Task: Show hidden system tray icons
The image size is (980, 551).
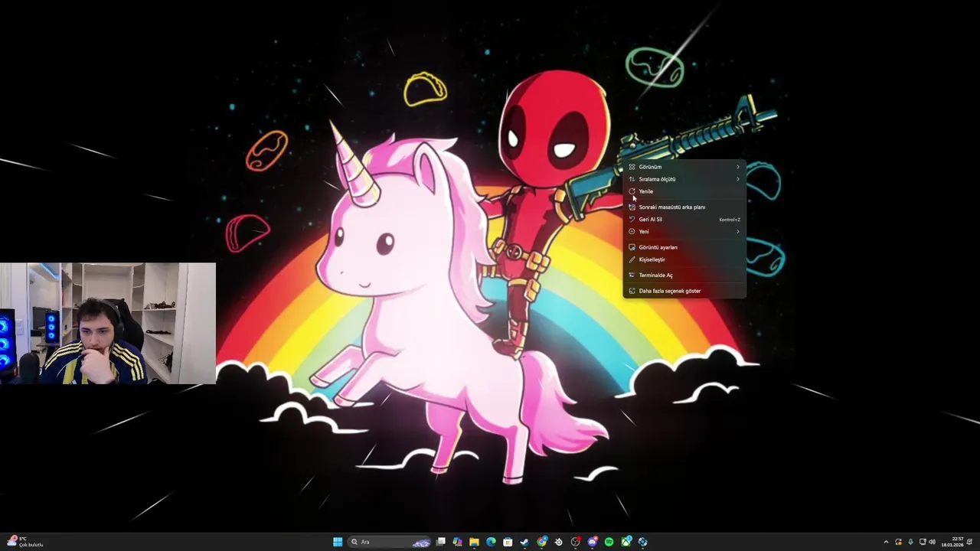Action: [886, 542]
